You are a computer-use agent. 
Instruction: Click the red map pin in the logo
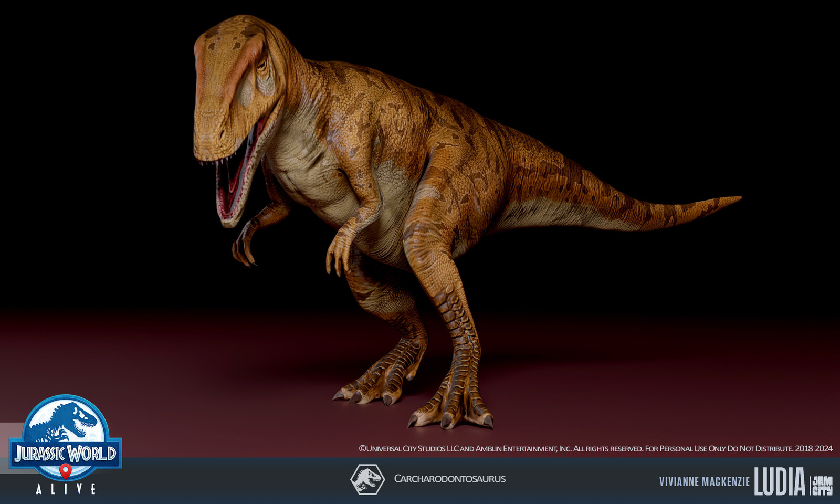point(66,471)
